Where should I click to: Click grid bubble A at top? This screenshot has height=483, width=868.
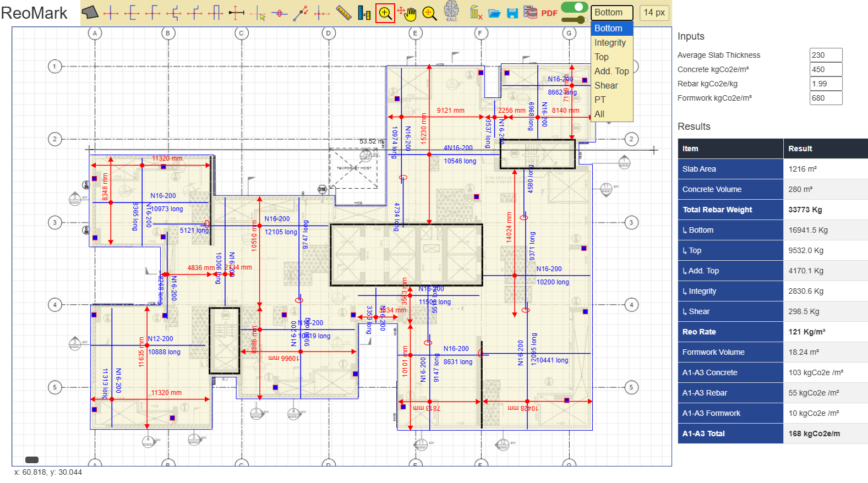point(95,33)
